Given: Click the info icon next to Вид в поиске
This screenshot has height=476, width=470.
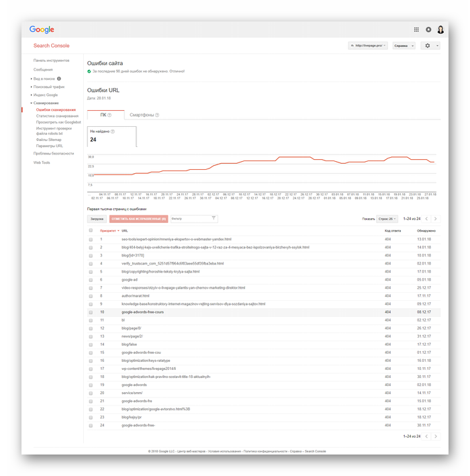Looking at the screenshot, I should click(59, 79).
